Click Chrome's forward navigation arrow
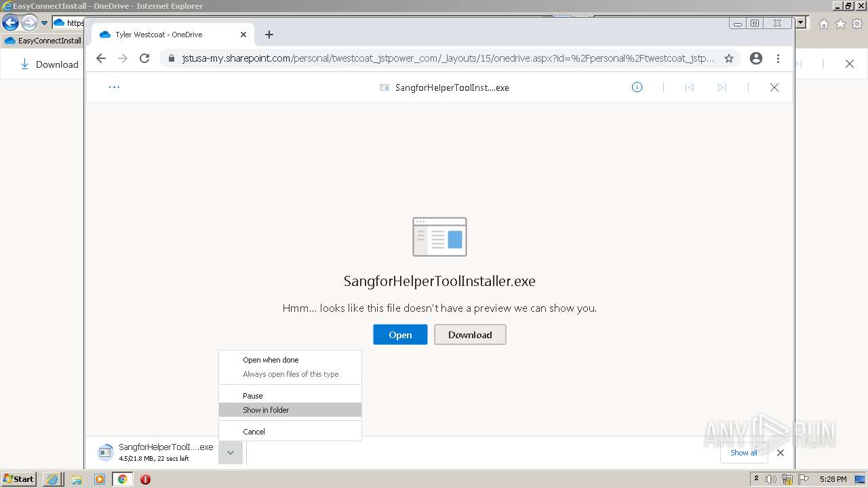Viewport: 868px width, 488px height. click(x=123, y=58)
